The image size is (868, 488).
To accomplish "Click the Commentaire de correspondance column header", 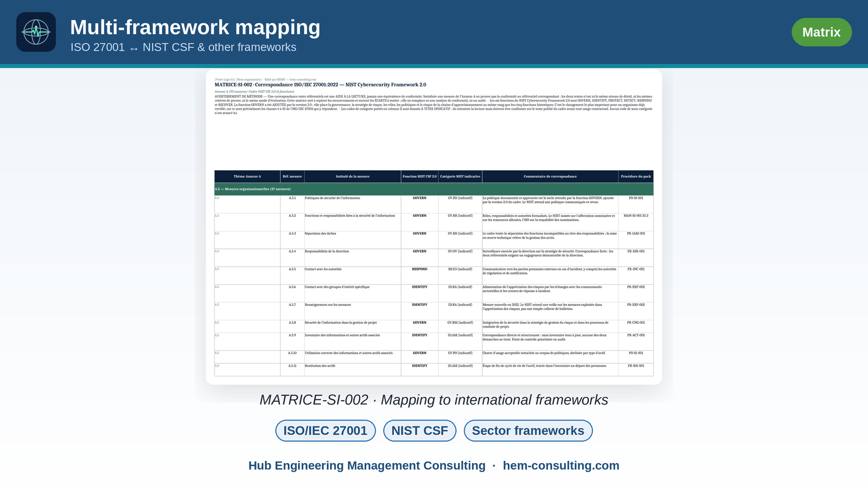I will [550, 176].
